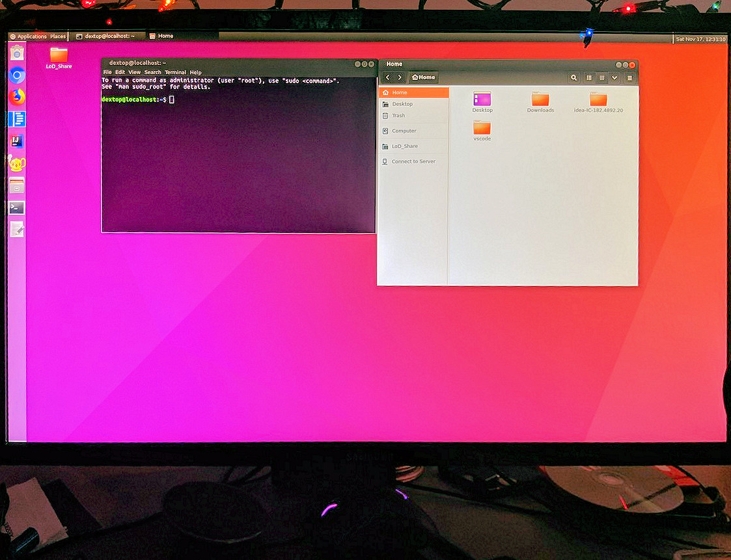
Task: Switch Files to grid view
Action: coord(602,78)
